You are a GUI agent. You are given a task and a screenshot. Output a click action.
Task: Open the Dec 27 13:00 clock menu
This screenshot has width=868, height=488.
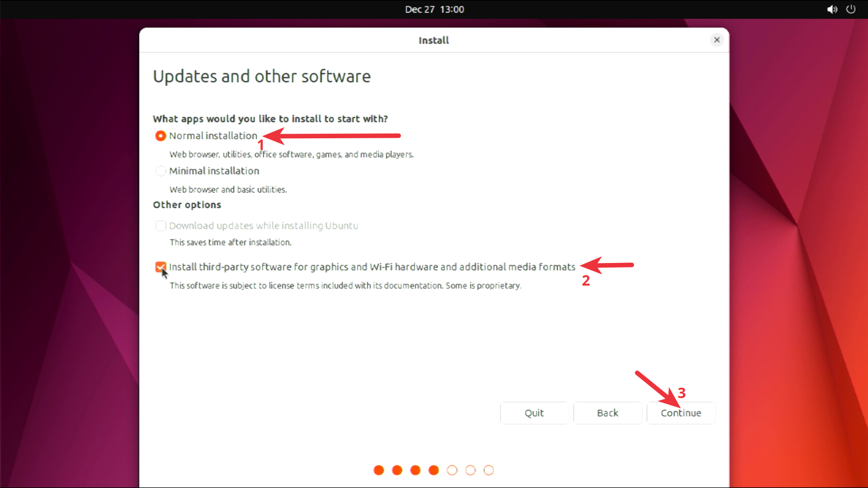click(x=434, y=9)
